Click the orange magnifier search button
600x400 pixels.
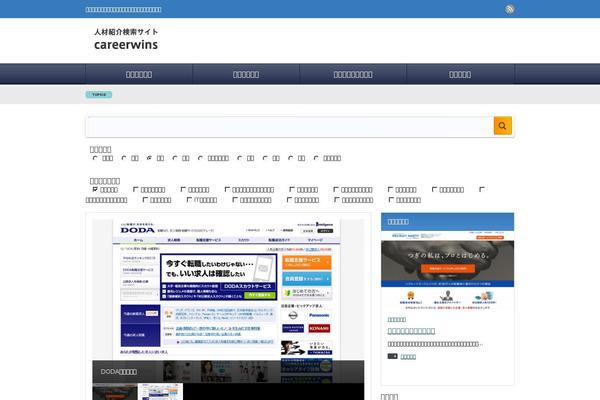pyautogui.click(x=502, y=126)
